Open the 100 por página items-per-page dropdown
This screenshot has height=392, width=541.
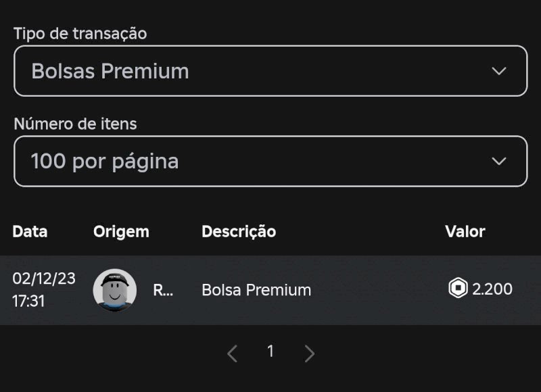click(270, 162)
